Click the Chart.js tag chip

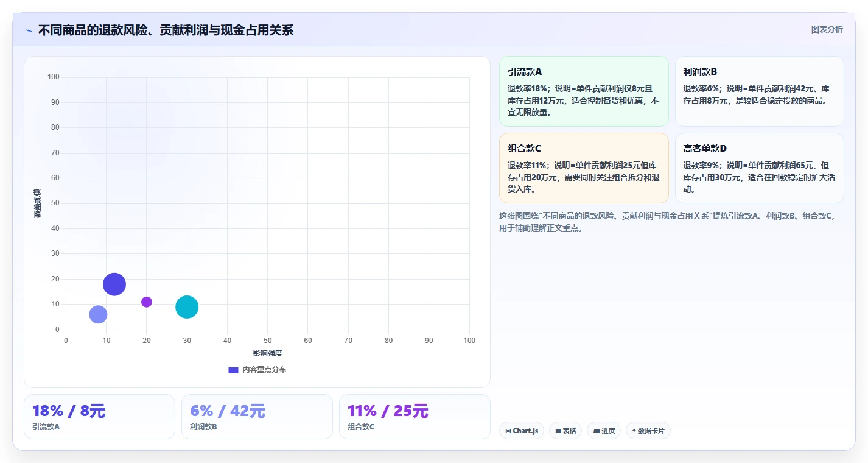(x=522, y=431)
